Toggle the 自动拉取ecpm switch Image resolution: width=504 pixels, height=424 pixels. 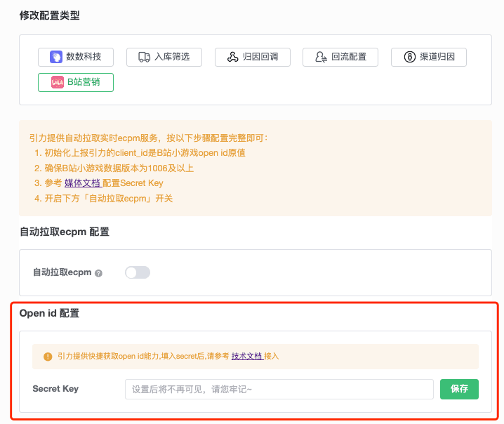138,272
